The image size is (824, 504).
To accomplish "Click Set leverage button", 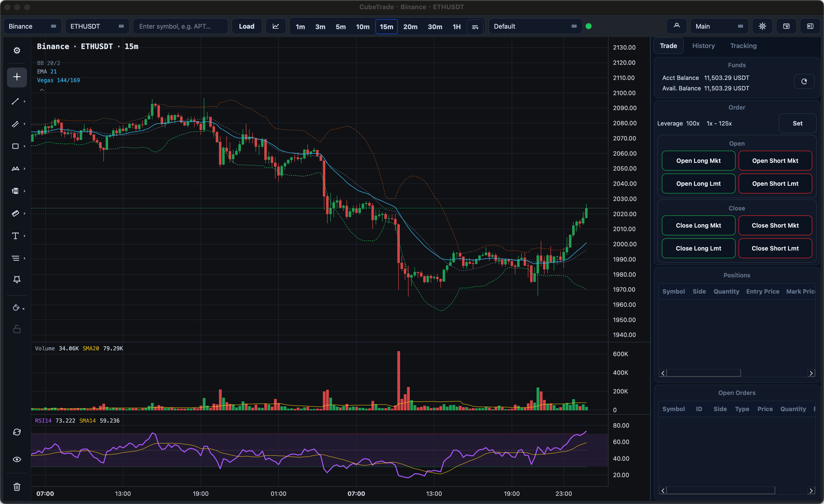I will (x=797, y=123).
